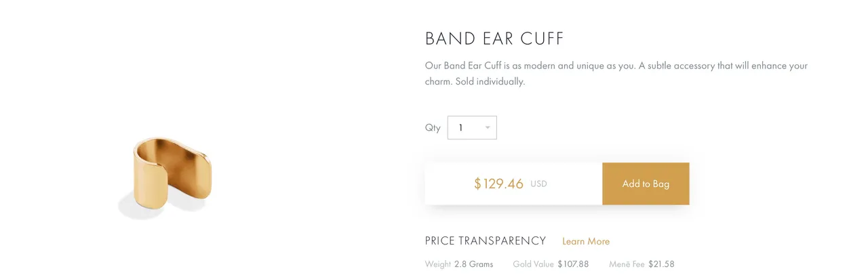
Task: Click the Qty label text
Action: pyautogui.click(x=433, y=128)
